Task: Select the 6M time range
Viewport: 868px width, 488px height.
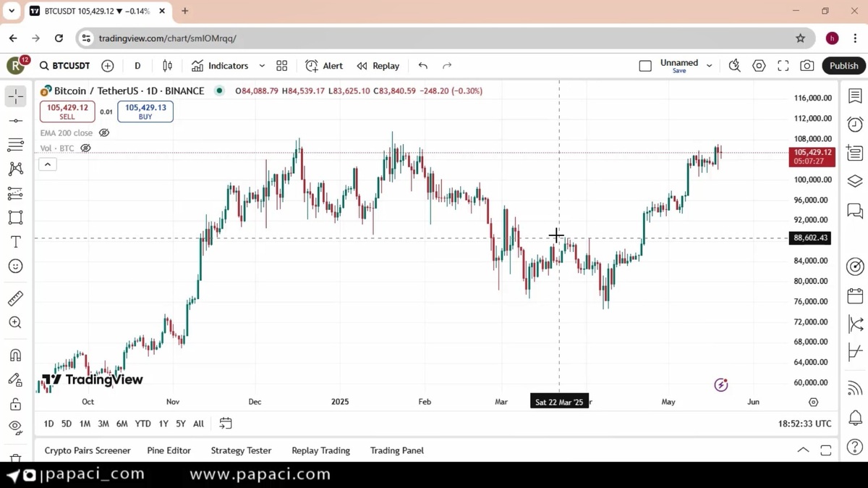Action: click(122, 424)
